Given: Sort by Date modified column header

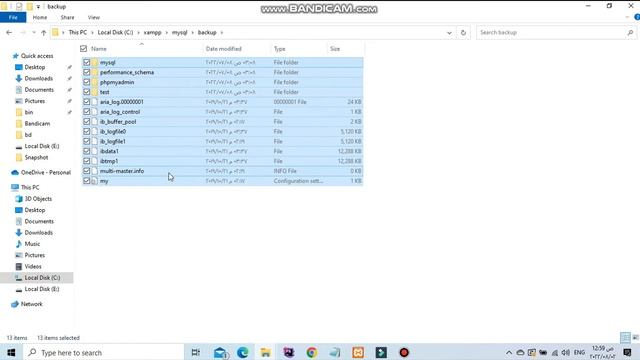Looking at the screenshot, I should (x=224, y=49).
